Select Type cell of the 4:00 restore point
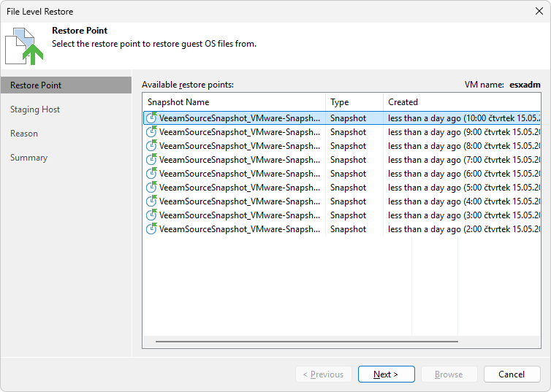 click(354, 201)
